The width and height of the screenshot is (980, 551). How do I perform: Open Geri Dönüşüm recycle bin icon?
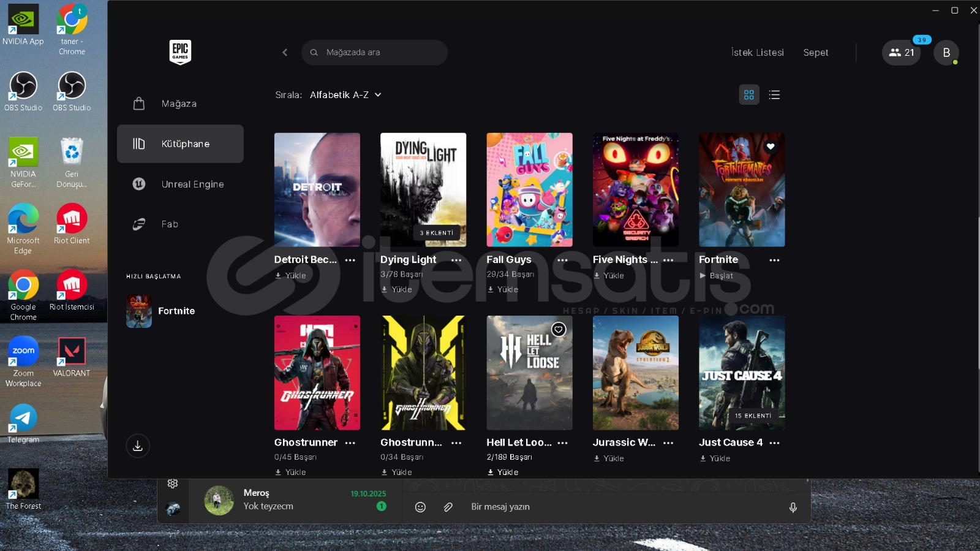[x=72, y=162]
